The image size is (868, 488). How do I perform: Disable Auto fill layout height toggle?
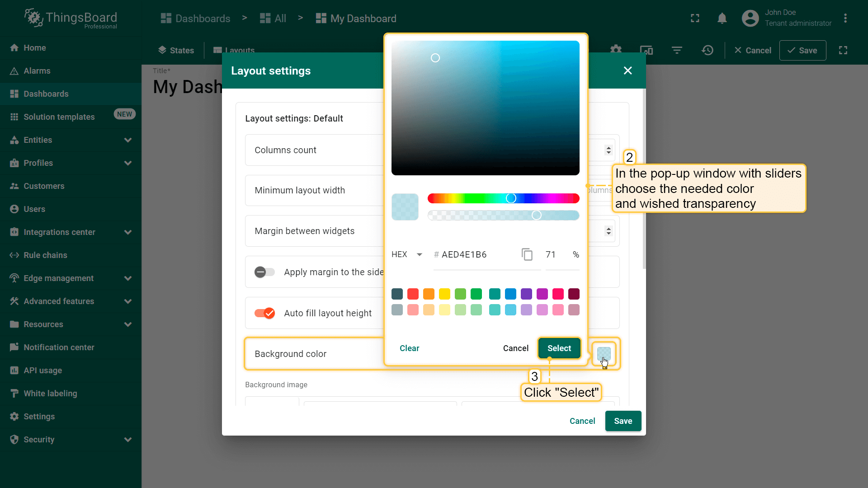point(264,313)
